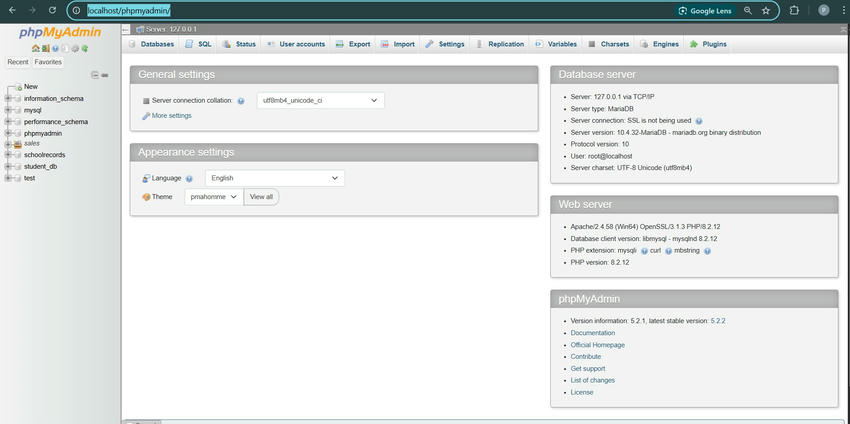Image resolution: width=850 pixels, height=424 pixels.
Task: Switch to the Status tab
Action: (x=239, y=44)
